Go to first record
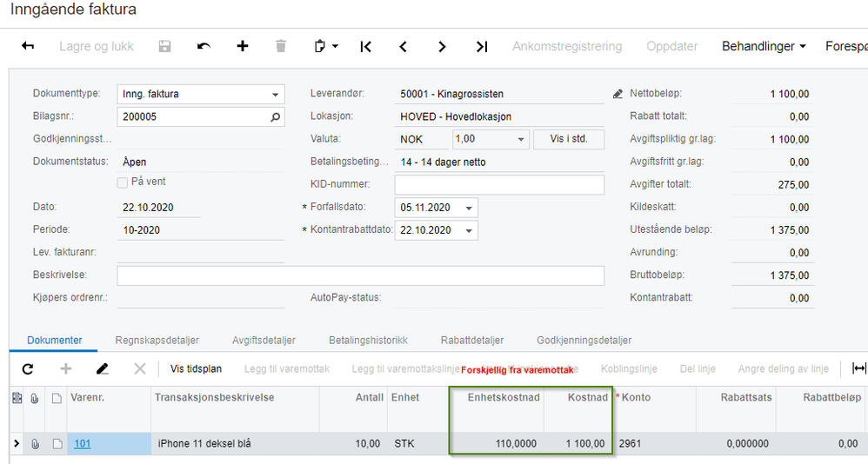This screenshot has height=464, width=868. tap(365, 46)
